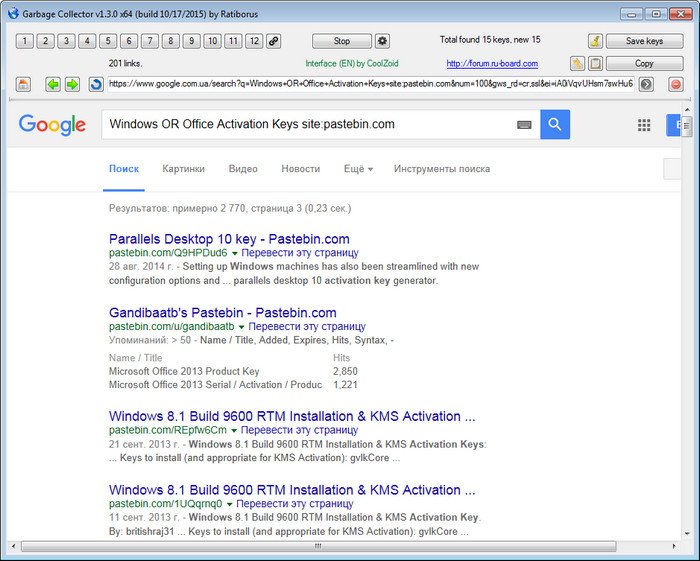Navigate forward with green right arrow

(x=72, y=84)
